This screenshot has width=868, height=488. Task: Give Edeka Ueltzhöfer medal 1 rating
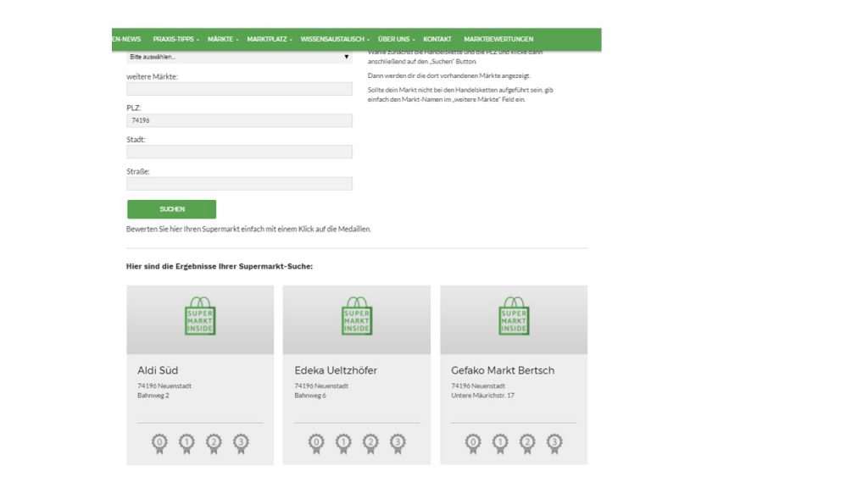343,442
